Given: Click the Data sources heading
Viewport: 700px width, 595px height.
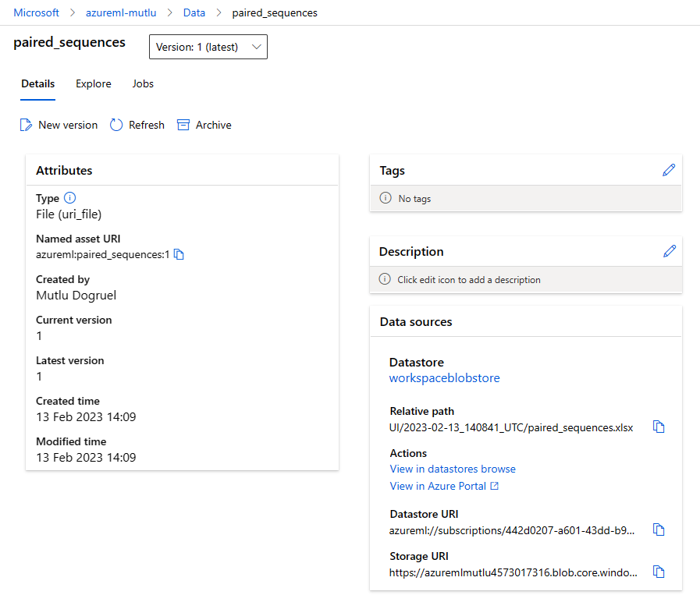Looking at the screenshot, I should pyautogui.click(x=416, y=322).
